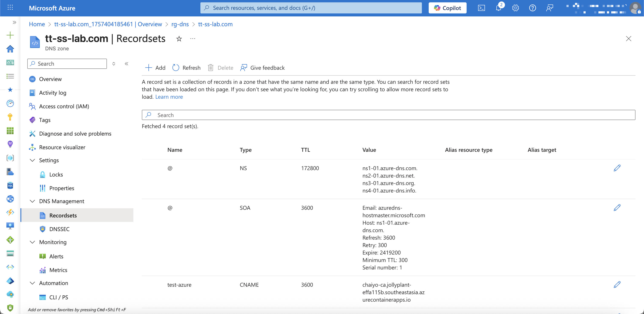644x314 pixels.
Task: Collapse the Automation group
Action: click(32, 283)
